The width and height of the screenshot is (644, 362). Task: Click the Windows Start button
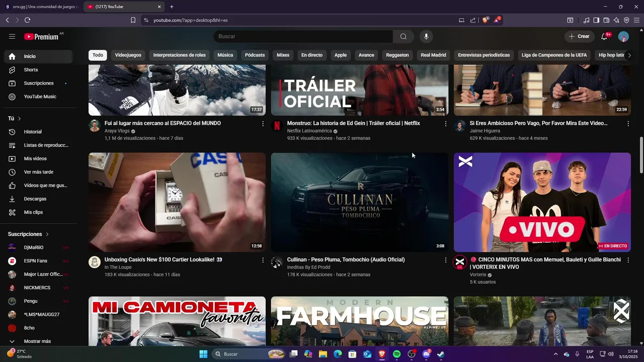tap(203, 354)
